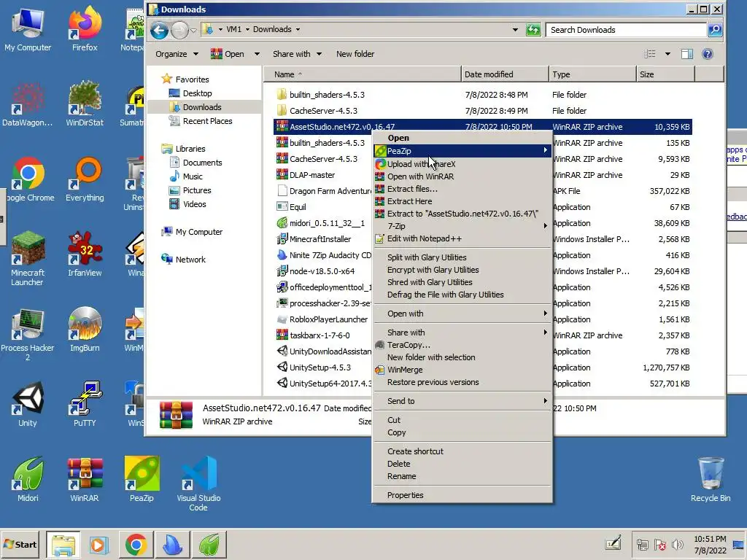
Task: Choose Shred with Glary Utilities
Action: pos(462,282)
